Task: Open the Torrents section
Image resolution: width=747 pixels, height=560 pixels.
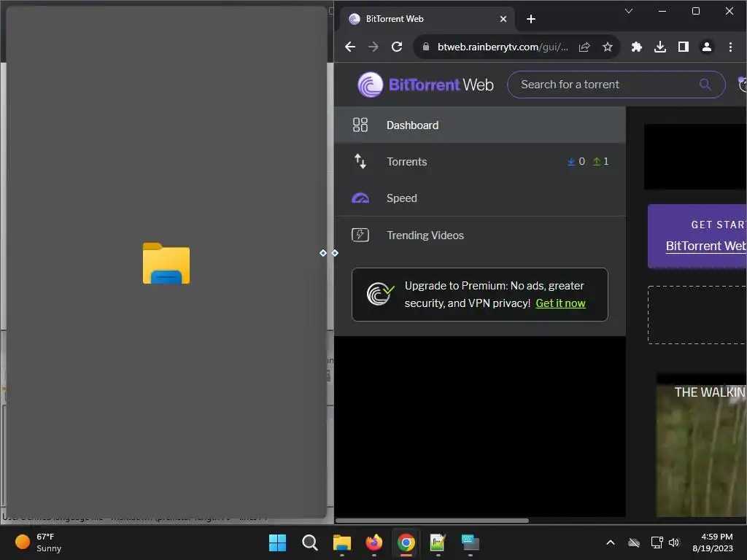Action: pos(480,162)
